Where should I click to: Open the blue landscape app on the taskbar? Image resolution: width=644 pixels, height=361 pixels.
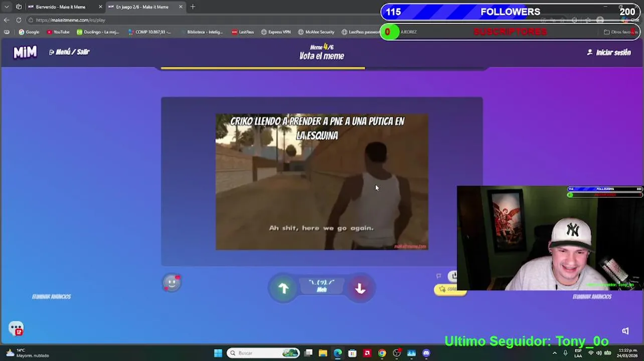pos(412,353)
